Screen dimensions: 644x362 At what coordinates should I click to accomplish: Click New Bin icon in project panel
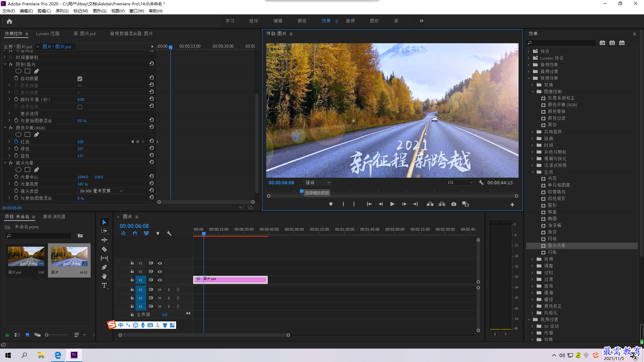80,236
